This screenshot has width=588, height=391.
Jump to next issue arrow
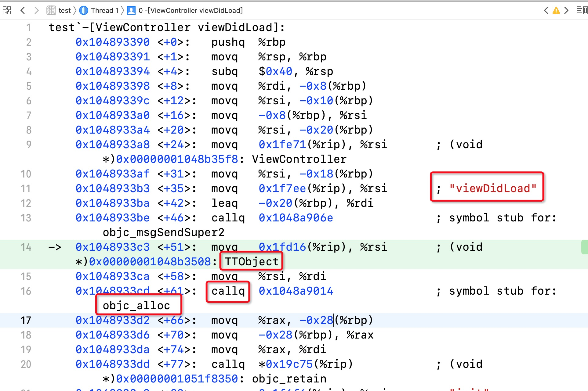click(x=567, y=10)
